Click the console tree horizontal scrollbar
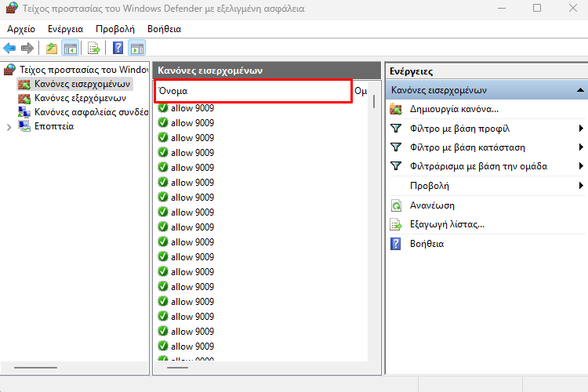 35,368
